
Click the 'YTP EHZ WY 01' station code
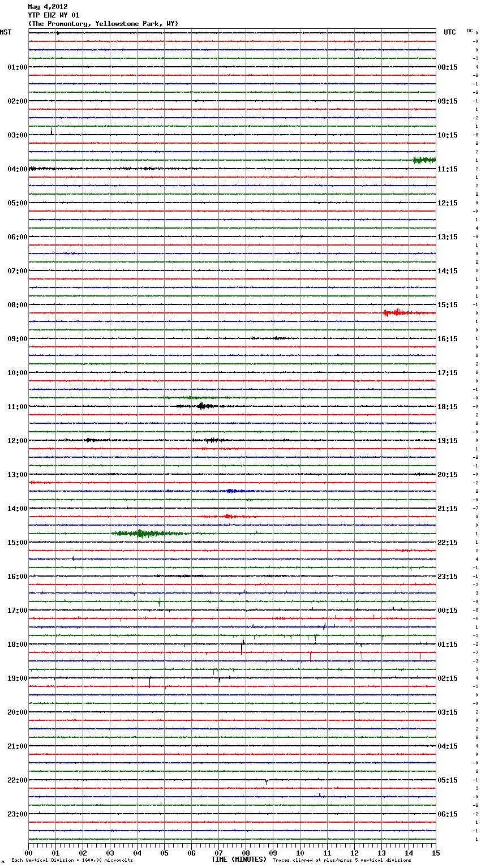coord(53,15)
